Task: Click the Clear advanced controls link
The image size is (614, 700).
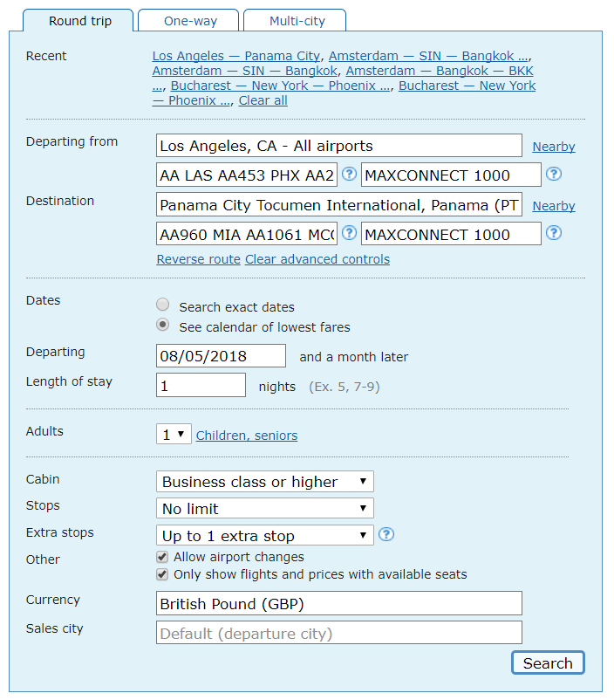Action: tap(317, 259)
